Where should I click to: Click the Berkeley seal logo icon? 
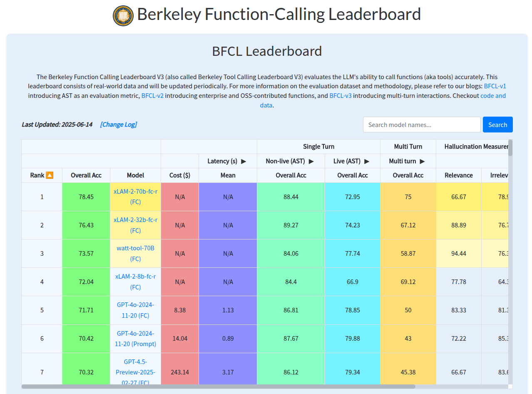click(x=123, y=16)
